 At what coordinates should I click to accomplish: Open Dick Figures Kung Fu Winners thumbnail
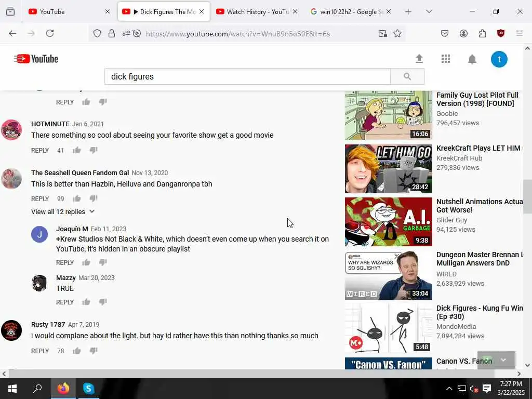(x=389, y=328)
